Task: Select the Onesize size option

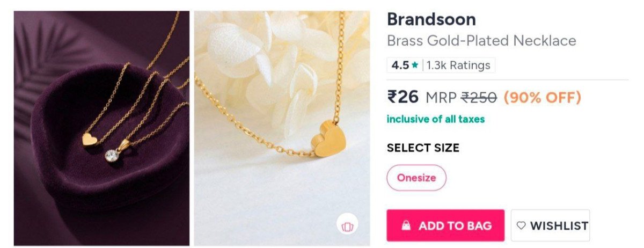Action: click(x=416, y=178)
